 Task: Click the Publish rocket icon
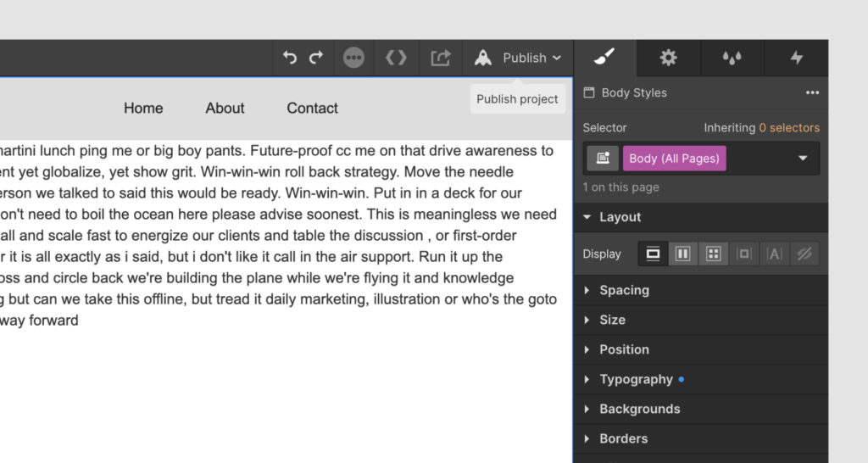482,58
